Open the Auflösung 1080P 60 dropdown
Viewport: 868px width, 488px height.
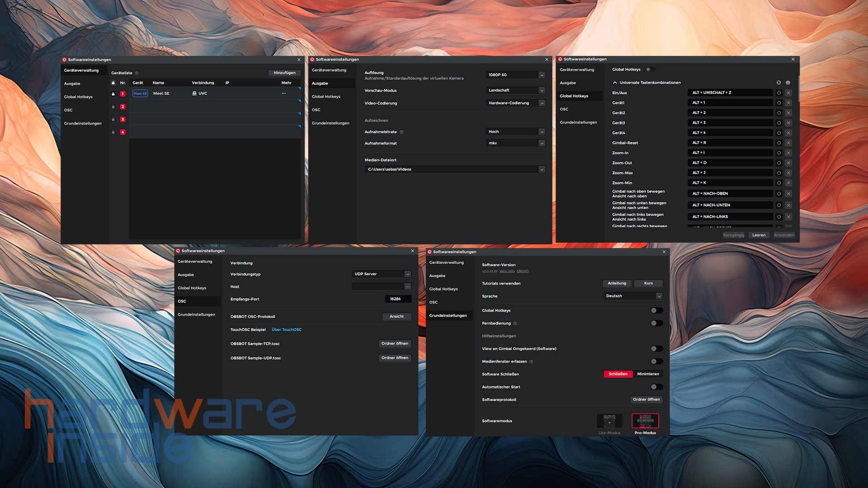coord(516,75)
